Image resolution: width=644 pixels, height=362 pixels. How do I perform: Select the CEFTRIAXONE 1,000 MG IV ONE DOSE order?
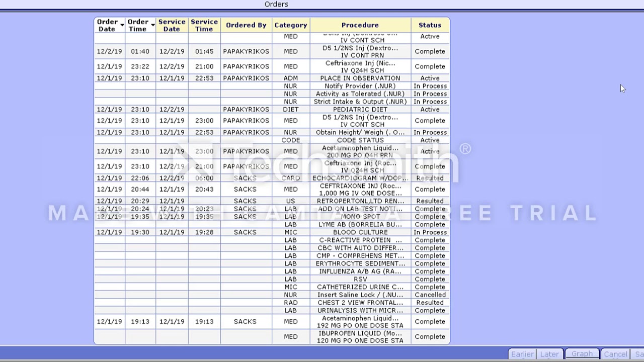coord(360,190)
